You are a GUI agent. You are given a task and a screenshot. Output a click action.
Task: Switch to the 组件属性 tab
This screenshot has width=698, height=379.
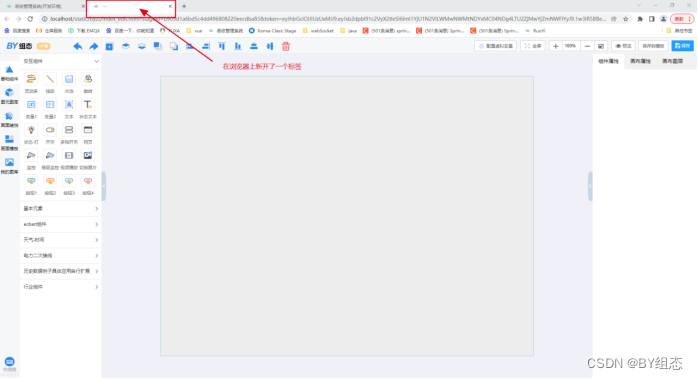click(608, 61)
